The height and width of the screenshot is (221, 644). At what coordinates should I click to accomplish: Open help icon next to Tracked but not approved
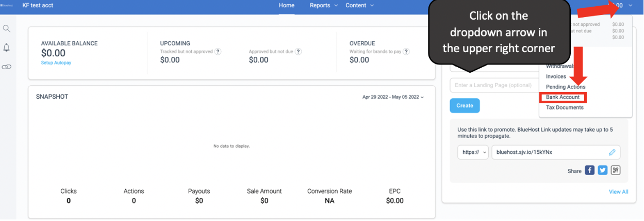coord(218,52)
